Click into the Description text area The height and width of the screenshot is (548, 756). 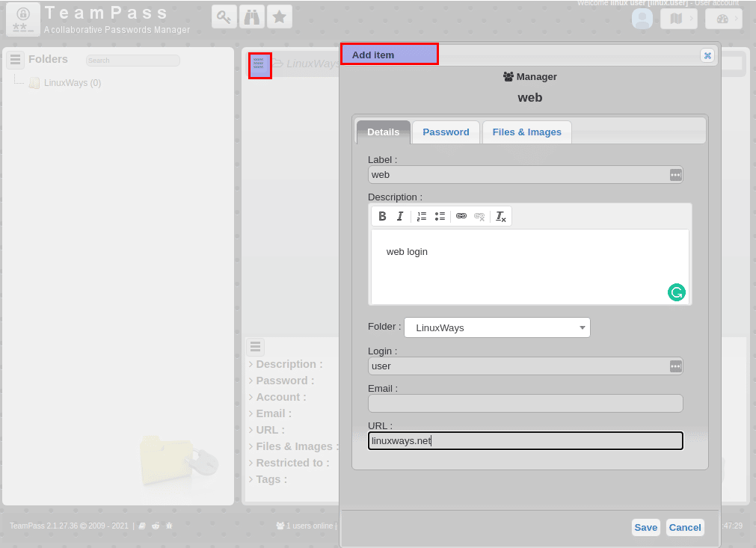point(530,267)
